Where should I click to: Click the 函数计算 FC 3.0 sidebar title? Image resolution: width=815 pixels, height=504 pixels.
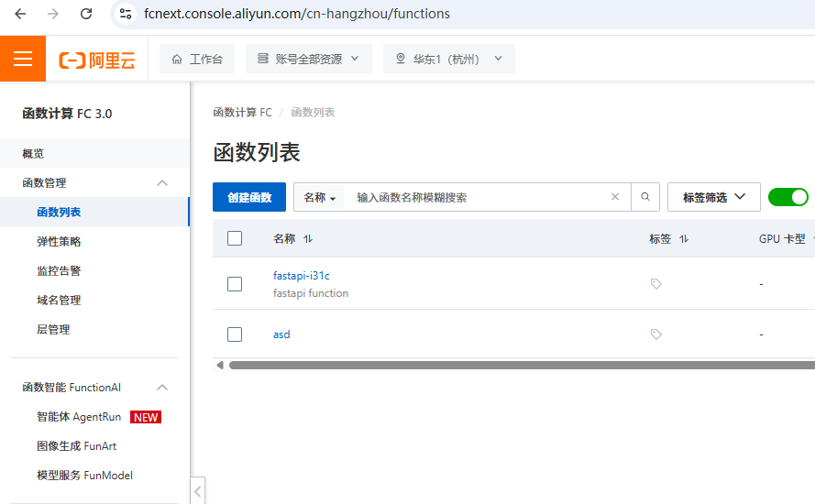coord(67,114)
